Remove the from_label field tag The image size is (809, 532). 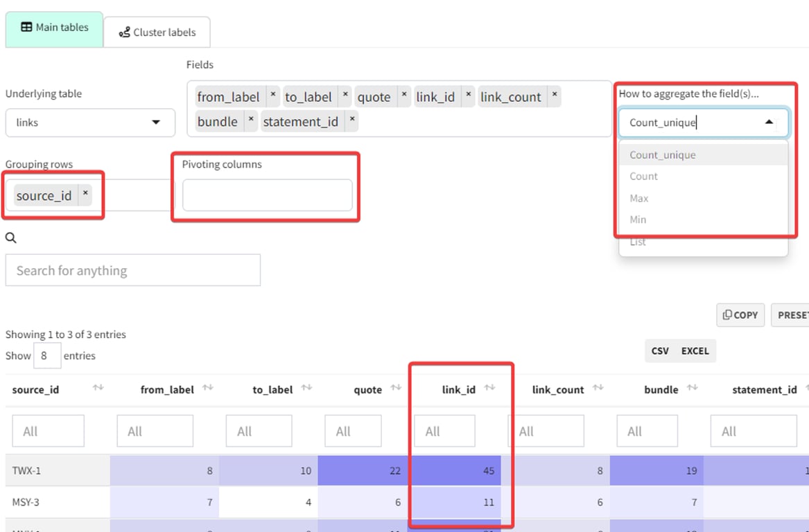coord(273,96)
